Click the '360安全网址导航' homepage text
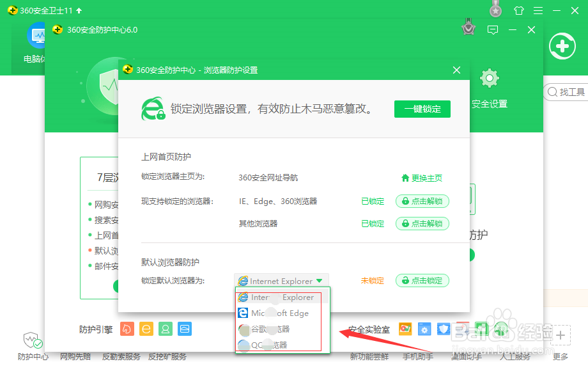Image resolution: width=588 pixels, height=371 pixels. pos(268,178)
